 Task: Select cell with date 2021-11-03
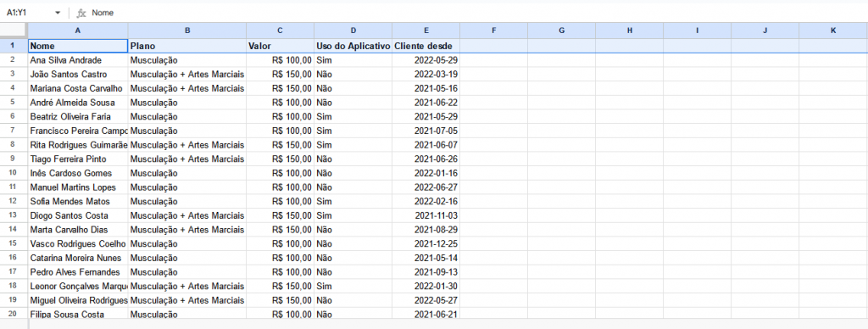[x=426, y=215]
